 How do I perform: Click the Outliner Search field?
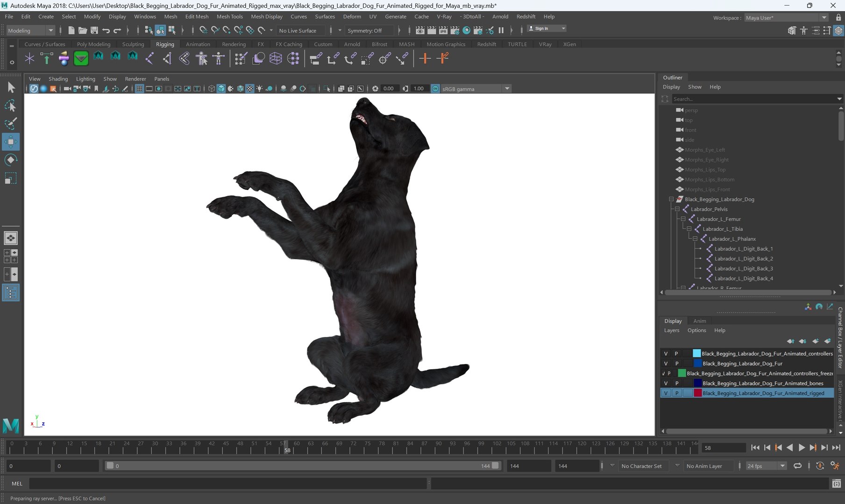pos(755,99)
